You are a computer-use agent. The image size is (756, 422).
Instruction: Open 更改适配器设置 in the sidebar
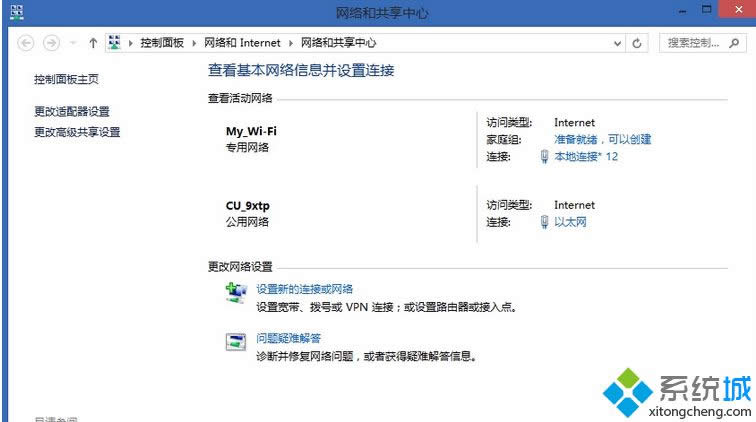click(x=72, y=111)
